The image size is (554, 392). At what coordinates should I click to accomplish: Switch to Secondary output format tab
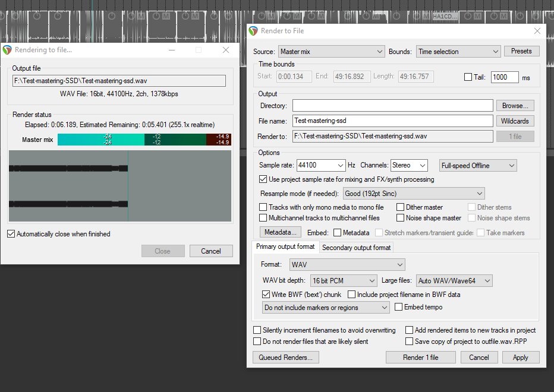[356, 248]
